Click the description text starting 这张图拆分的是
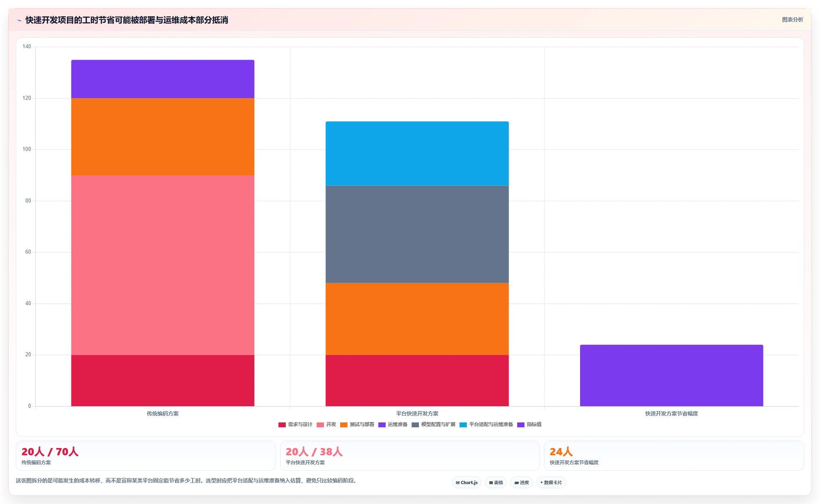The image size is (820, 504). click(187, 480)
